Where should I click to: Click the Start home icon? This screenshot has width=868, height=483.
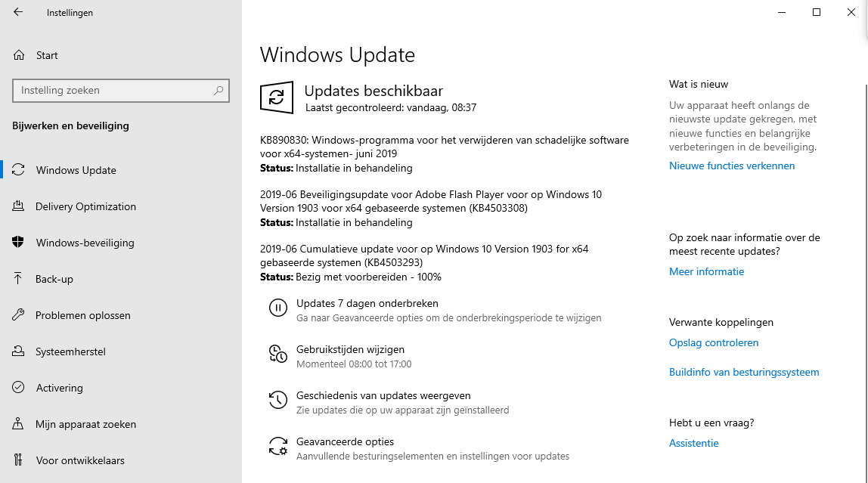pos(18,55)
